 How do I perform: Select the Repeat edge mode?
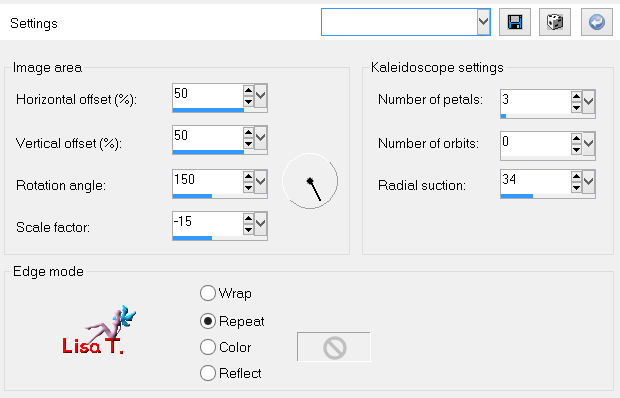click(x=208, y=321)
